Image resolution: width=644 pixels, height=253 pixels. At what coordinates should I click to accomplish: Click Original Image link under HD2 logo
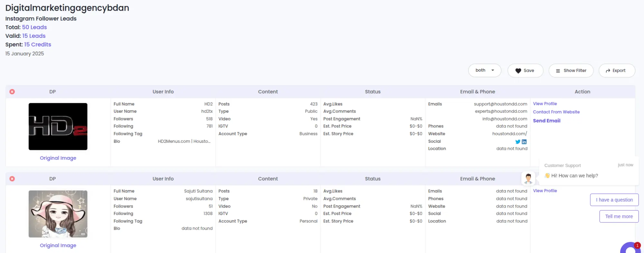coord(58,158)
